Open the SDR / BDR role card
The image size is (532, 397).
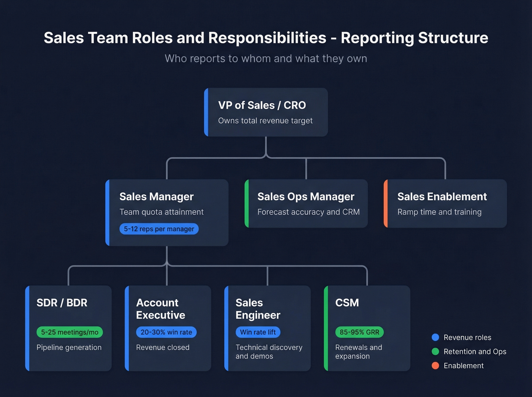tap(68, 328)
